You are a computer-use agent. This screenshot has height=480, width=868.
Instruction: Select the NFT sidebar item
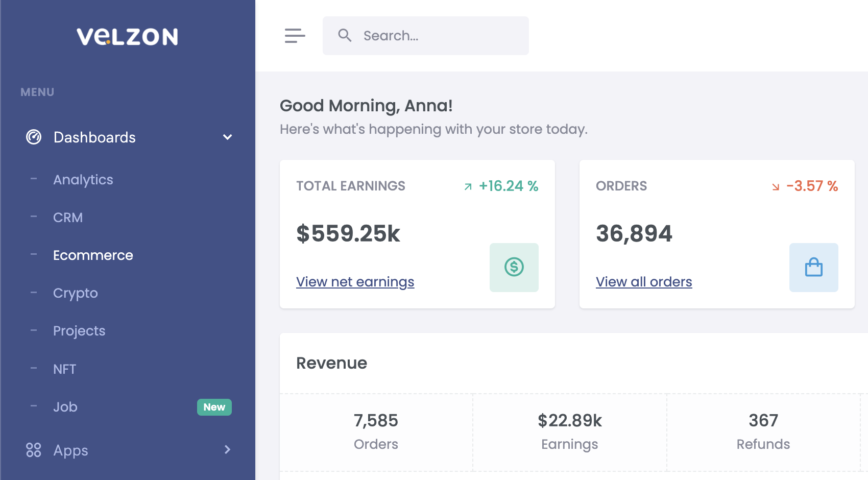click(x=65, y=369)
